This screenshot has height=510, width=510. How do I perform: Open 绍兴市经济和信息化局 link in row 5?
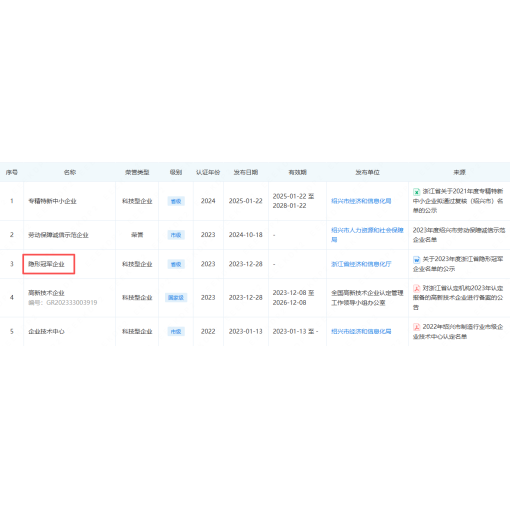[361, 331]
